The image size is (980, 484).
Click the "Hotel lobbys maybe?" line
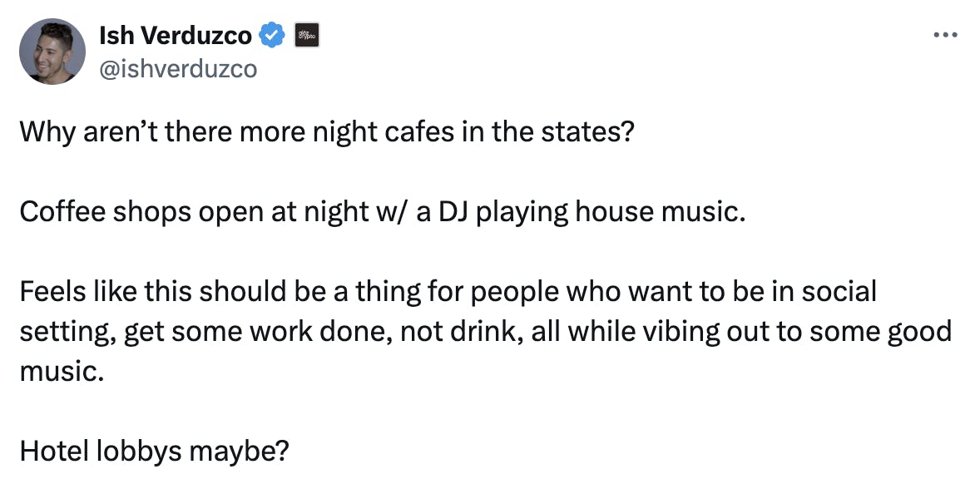coord(156,452)
